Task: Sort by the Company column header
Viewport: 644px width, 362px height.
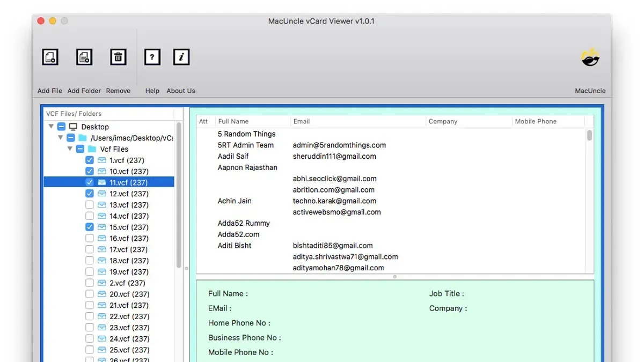Action: coord(469,121)
